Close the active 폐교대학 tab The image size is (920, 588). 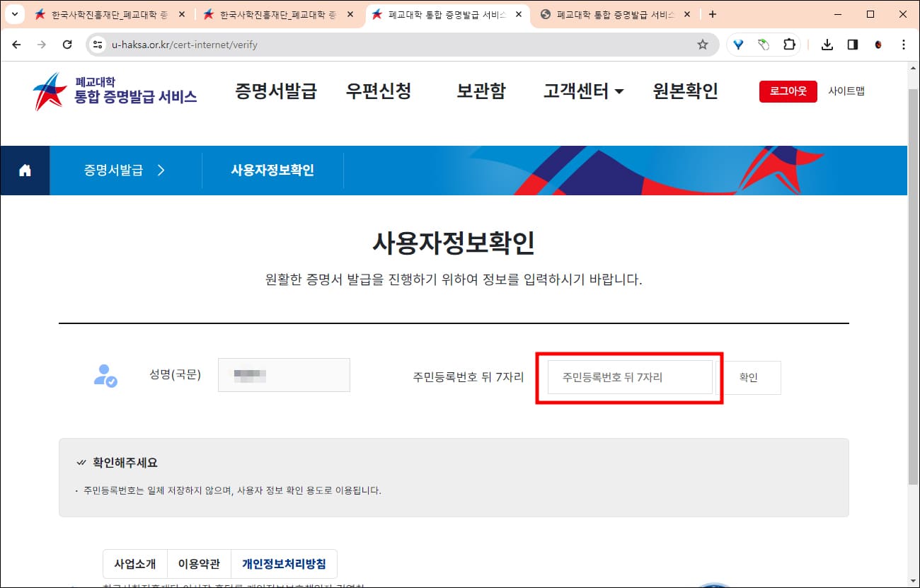[518, 14]
